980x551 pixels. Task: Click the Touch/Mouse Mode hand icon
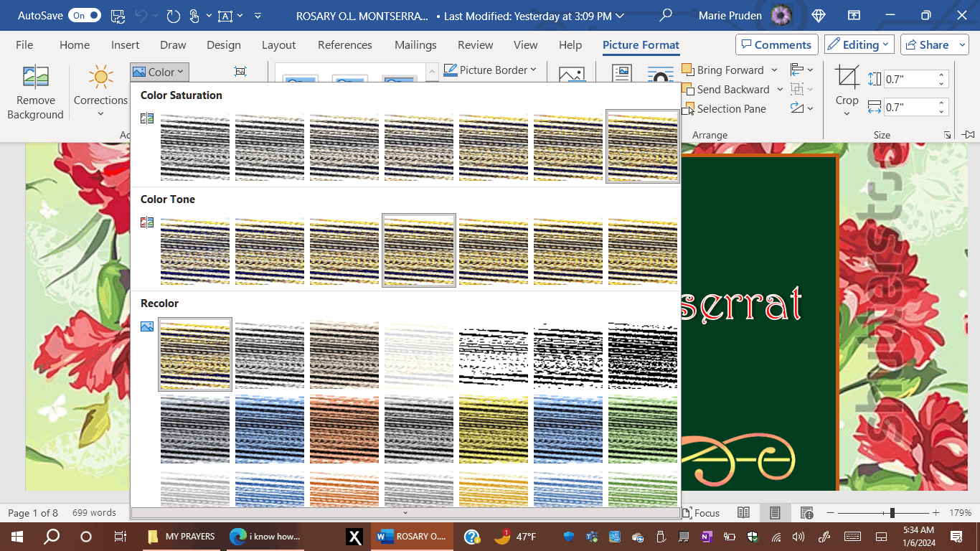194,15
